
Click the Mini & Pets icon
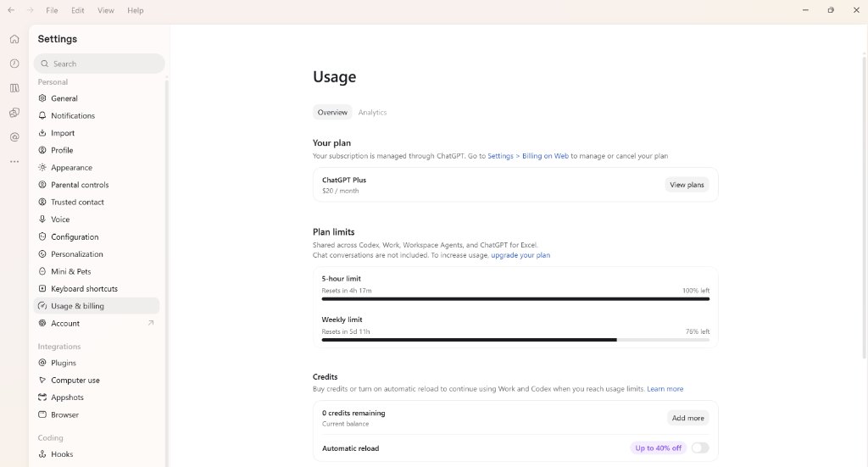[x=42, y=271]
